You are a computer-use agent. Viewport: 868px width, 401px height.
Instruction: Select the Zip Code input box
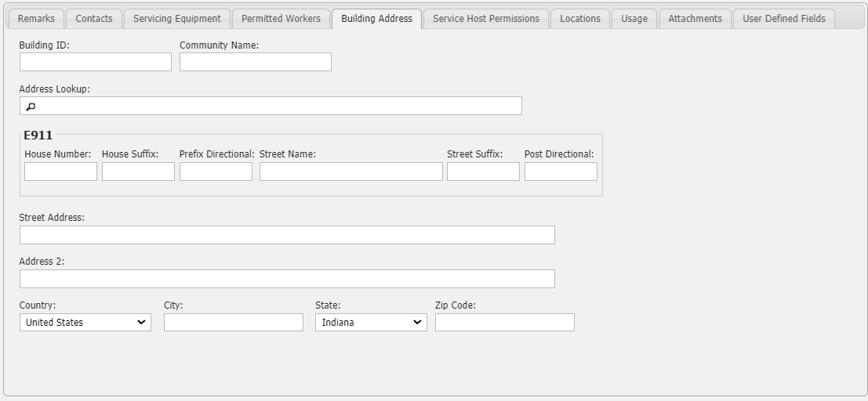tap(504, 322)
